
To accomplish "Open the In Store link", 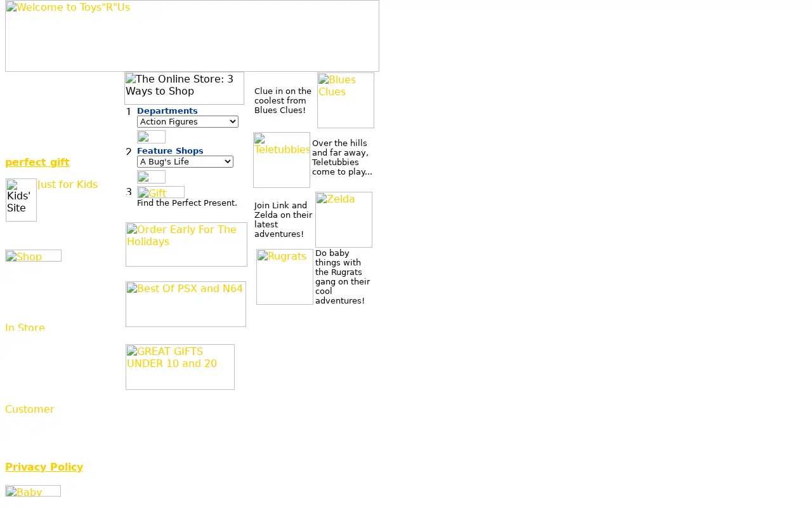I will 25,328.
